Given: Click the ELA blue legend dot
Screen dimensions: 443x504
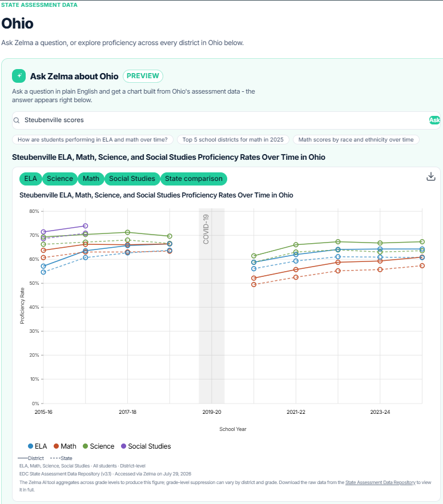Looking at the screenshot, I should coord(30,446).
